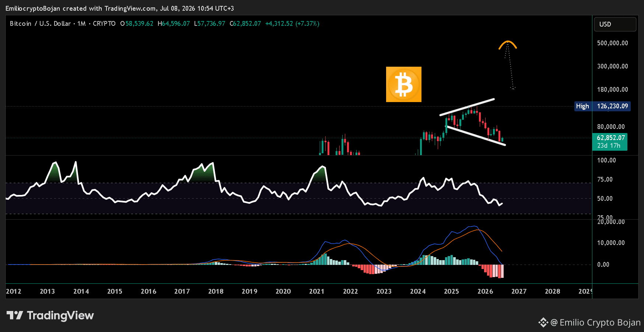Click the 2015 label on the time axis
Image resolution: width=644 pixels, height=332 pixels.
[x=115, y=291]
